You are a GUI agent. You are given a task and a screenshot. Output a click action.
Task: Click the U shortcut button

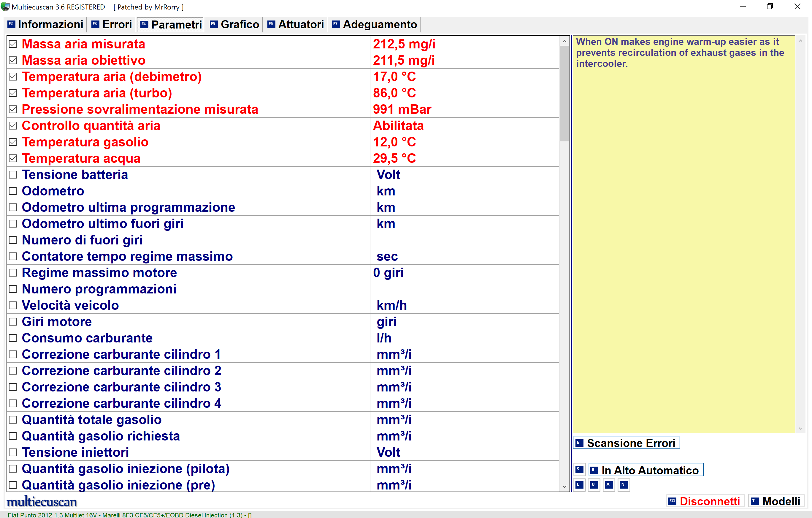(x=594, y=485)
